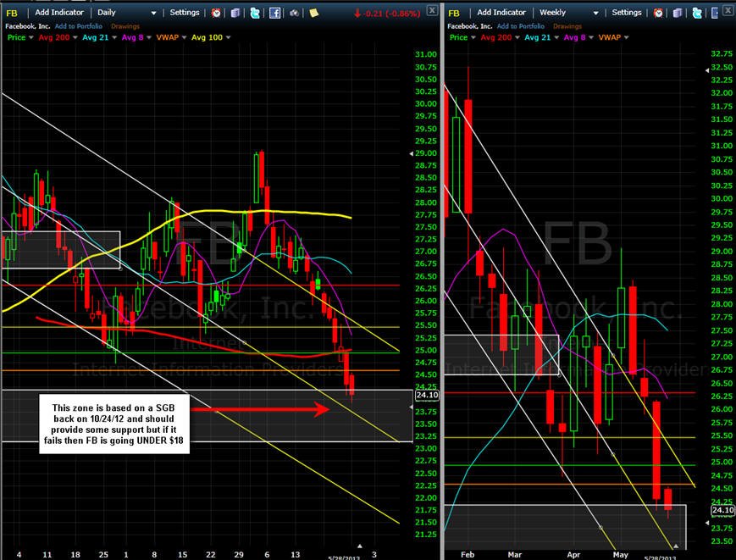Click the SGB support zone annotation text box
The width and height of the screenshot is (736, 560).
coord(114,424)
